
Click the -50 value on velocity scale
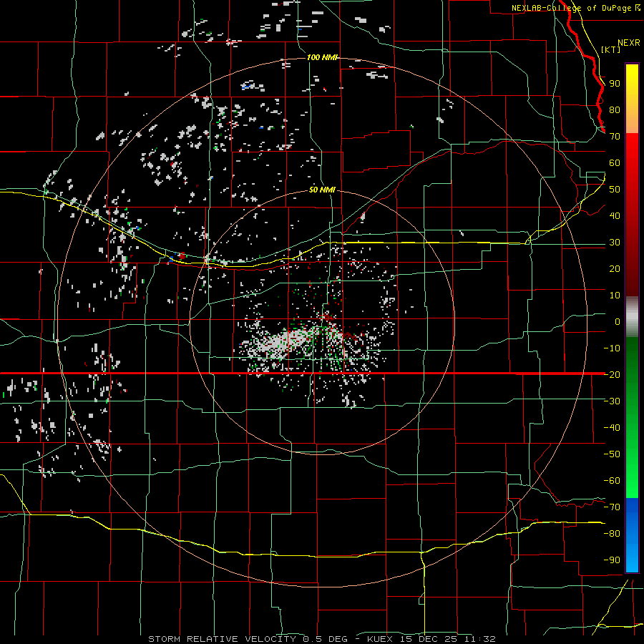pos(612,454)
